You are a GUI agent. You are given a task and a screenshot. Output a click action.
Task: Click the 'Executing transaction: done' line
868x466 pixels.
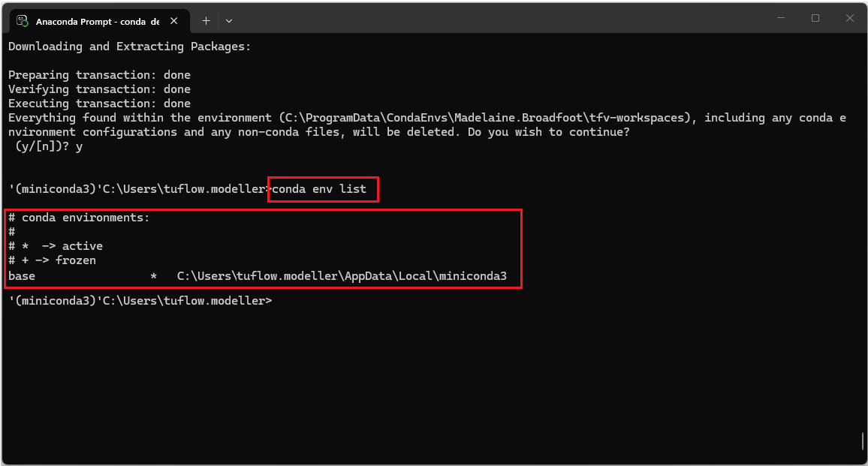tap(99, 104)
